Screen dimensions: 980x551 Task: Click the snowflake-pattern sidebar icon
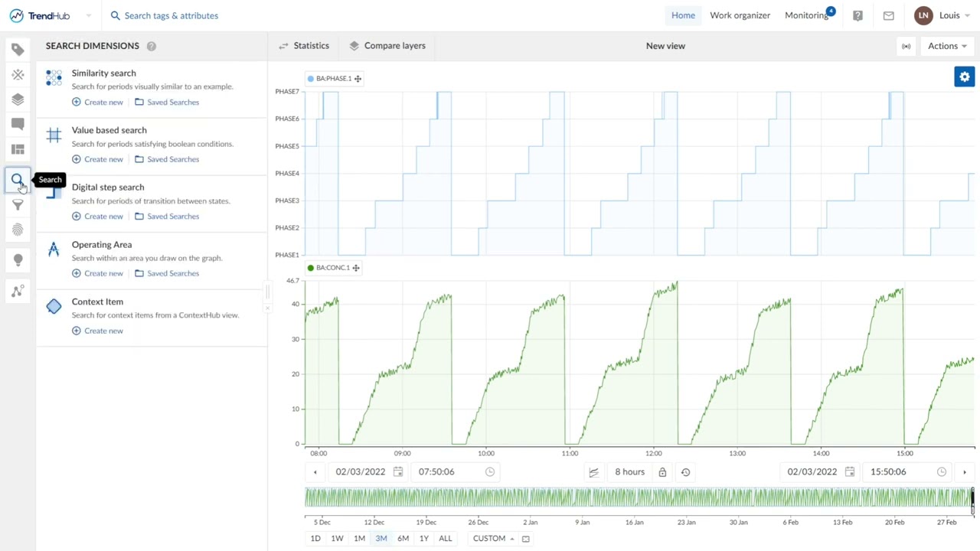(18, 74)
